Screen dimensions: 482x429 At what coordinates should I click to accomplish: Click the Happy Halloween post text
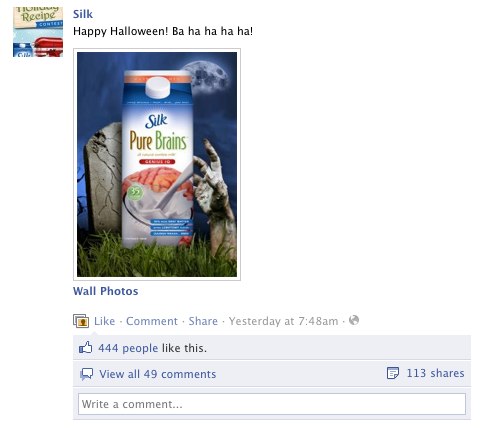click(x=163, y=31)
